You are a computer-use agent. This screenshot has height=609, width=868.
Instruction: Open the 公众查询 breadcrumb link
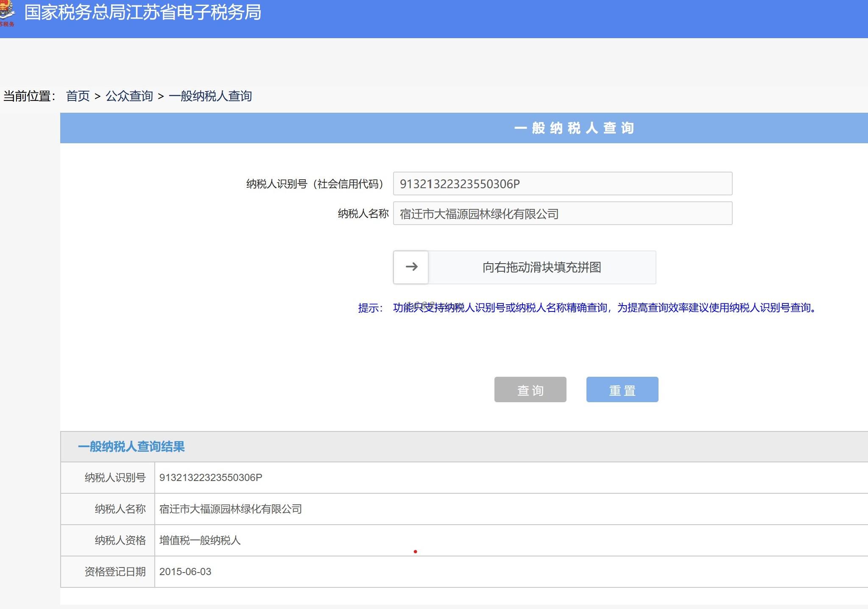129,96
